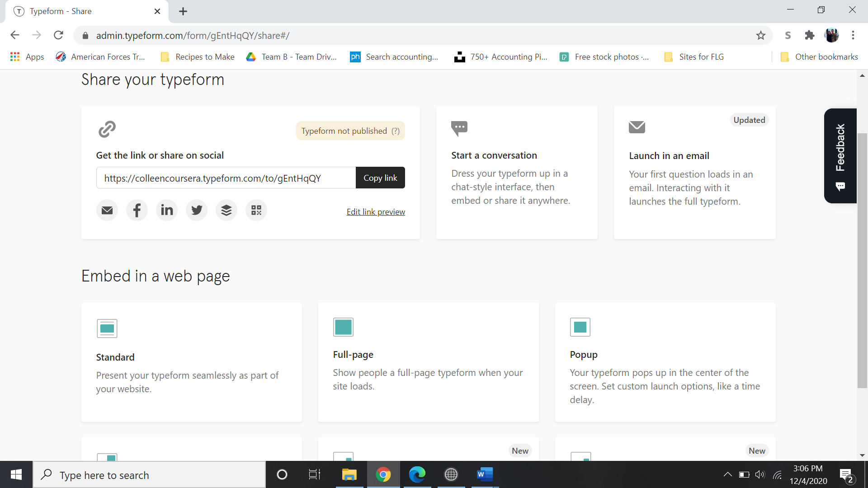
Task: Expand the system tray hidden icons
Action: 727,474
